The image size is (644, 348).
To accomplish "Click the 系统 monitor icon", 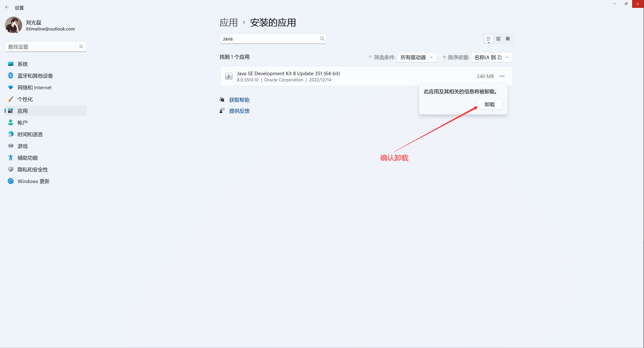I will [11, 64].
